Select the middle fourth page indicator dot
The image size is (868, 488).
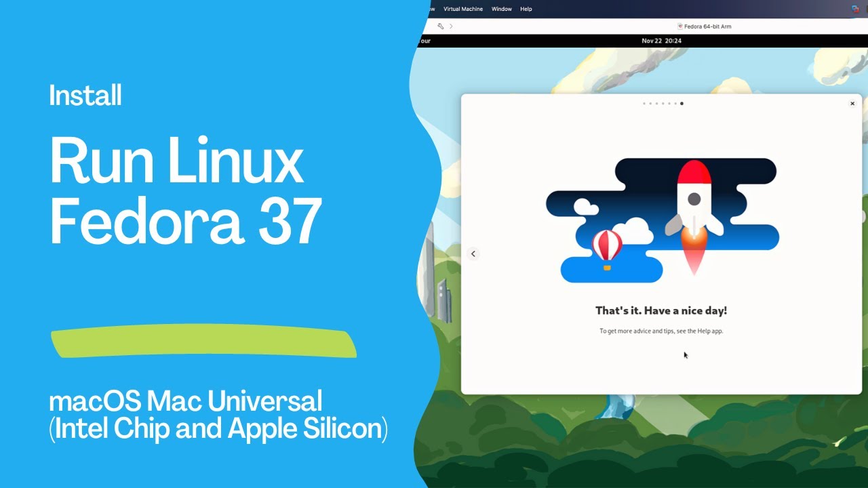pos(663,104)
